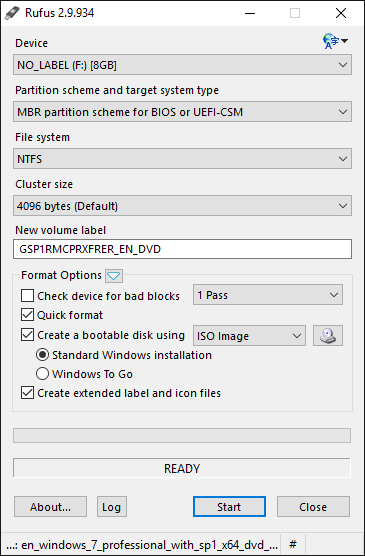This screenshot has height=556, width=365.
Task: Uncheck the Quick format option
Action: click(x=27, y=315)
